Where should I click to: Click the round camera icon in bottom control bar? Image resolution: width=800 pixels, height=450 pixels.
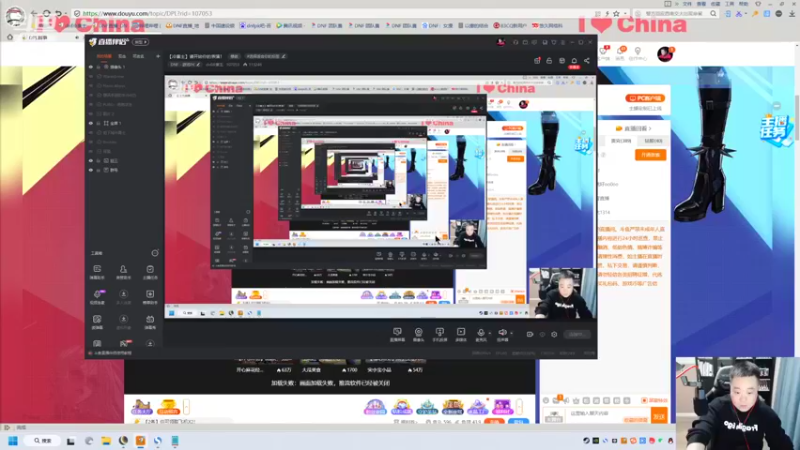pyautogui.click(x=418, y=332)
